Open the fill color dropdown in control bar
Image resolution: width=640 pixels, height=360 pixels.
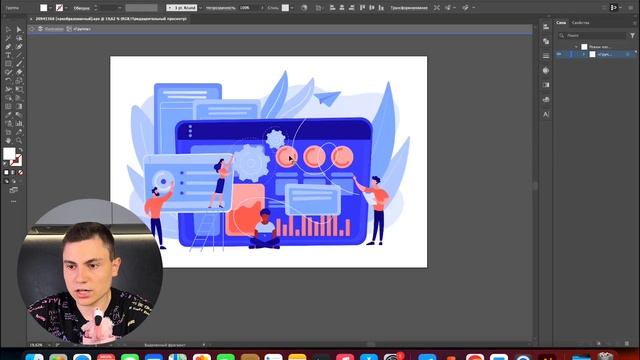(50, 8)
